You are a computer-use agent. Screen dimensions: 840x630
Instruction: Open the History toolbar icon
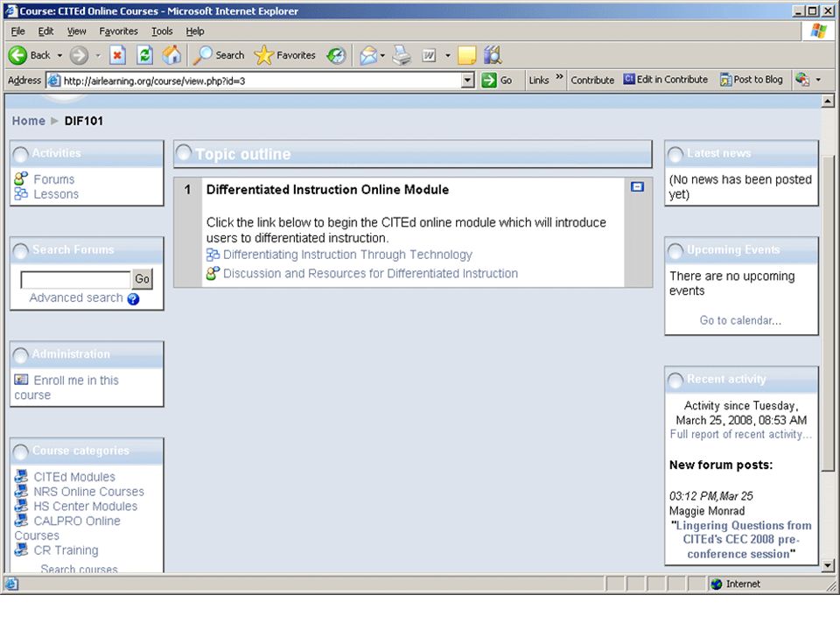(336, 55)
